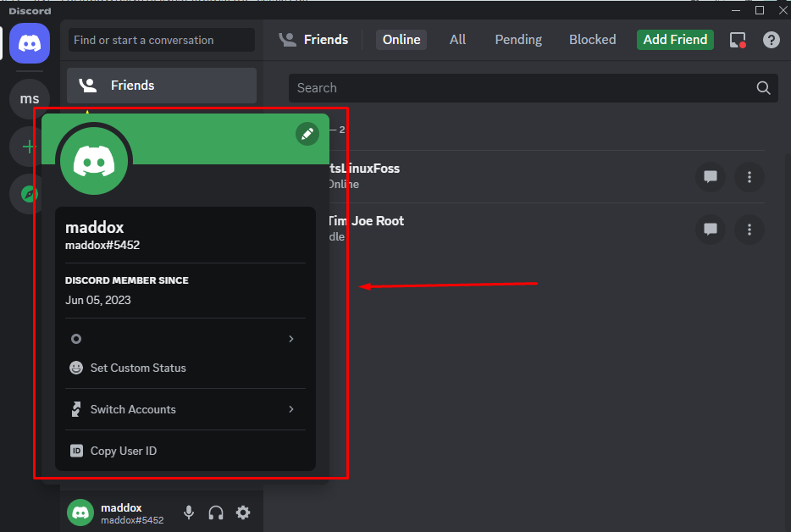Open more options for ItsLinuxFoss

point(750,177)
